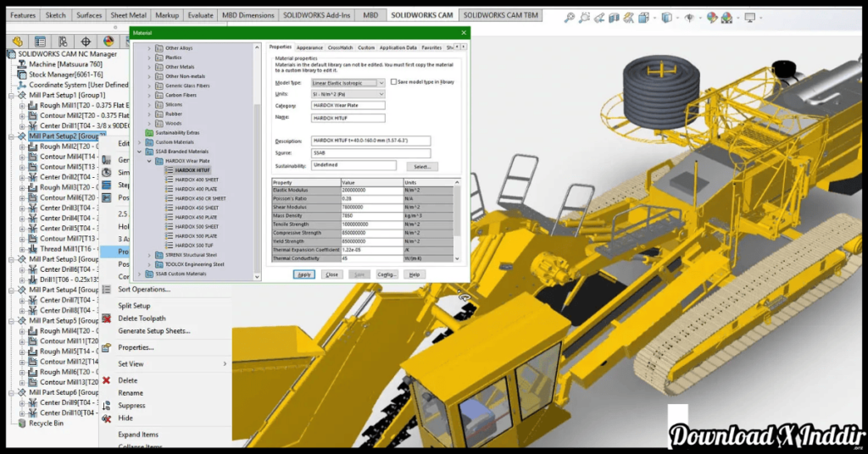Select HARDOX 450 CR SHEET material

pos(200,198)
